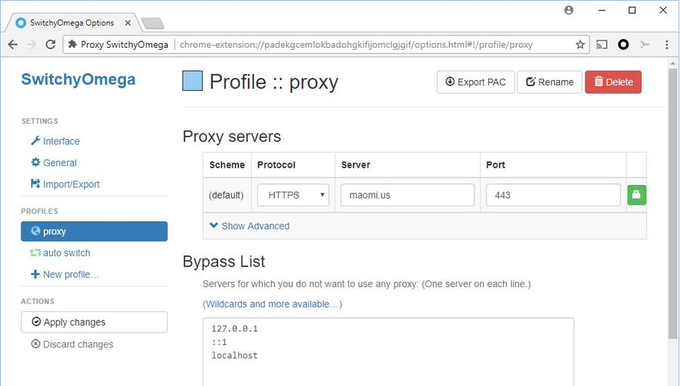Change profile color via blue swatch
680x386 pixels.
point(192,81)
